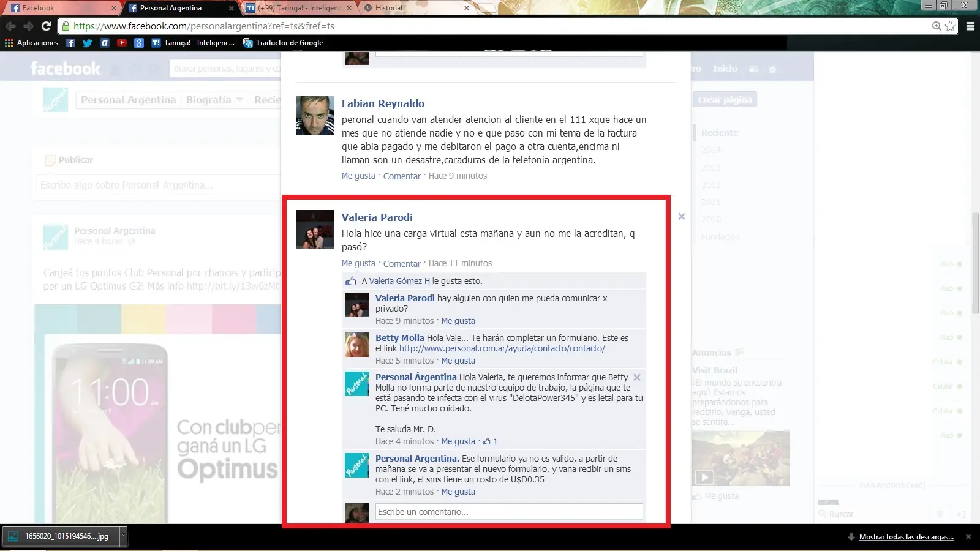Viewport: 980px width, 551px height.
Task: Click 'Me gusta' on Valeria Parodi's post
Action: tap(358, 263)
